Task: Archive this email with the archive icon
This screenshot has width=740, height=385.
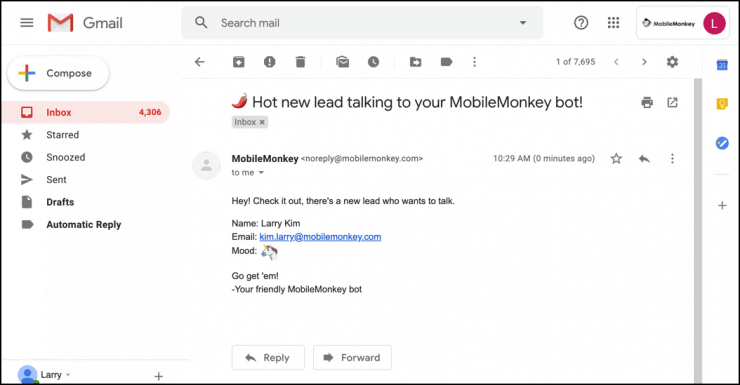Action: click(239, 62)
